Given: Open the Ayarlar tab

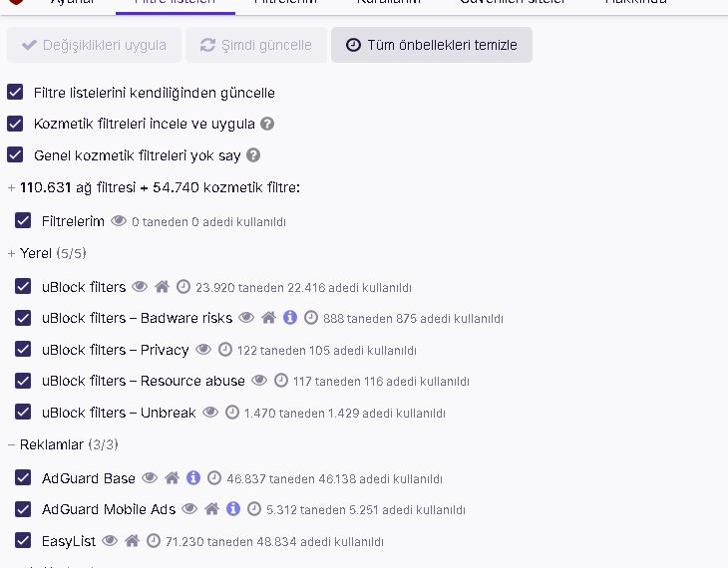Looking at the screenshot, I should 72,3.
